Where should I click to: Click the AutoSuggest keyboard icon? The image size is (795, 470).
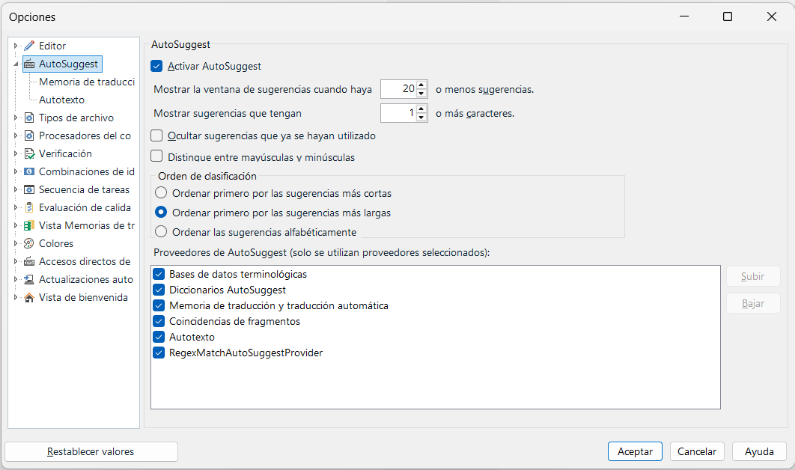[x=29, y=64]
